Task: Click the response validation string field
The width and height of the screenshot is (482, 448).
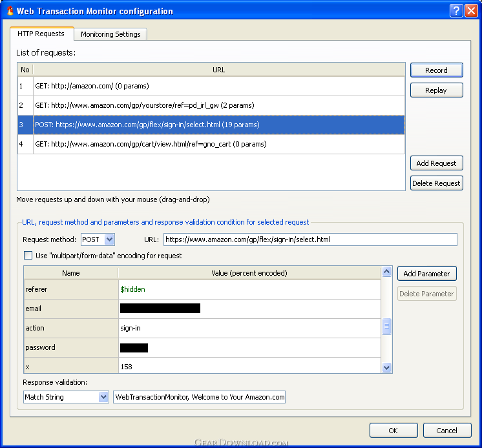Action: 199,397
